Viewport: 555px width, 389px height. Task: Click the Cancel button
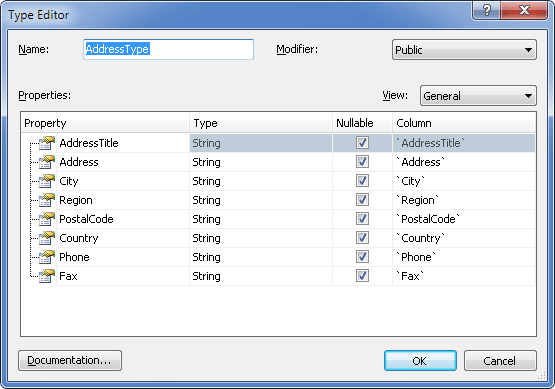click(x=500, y=361)
